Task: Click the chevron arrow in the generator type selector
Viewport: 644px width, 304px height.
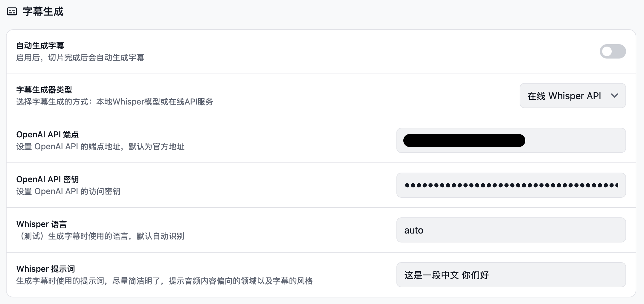Action: click(615, 96)
